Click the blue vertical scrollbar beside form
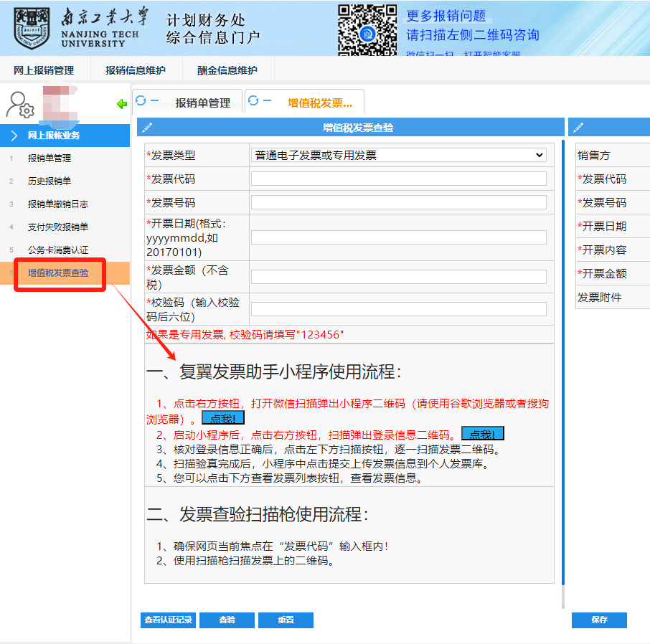 tap(563, 359)
